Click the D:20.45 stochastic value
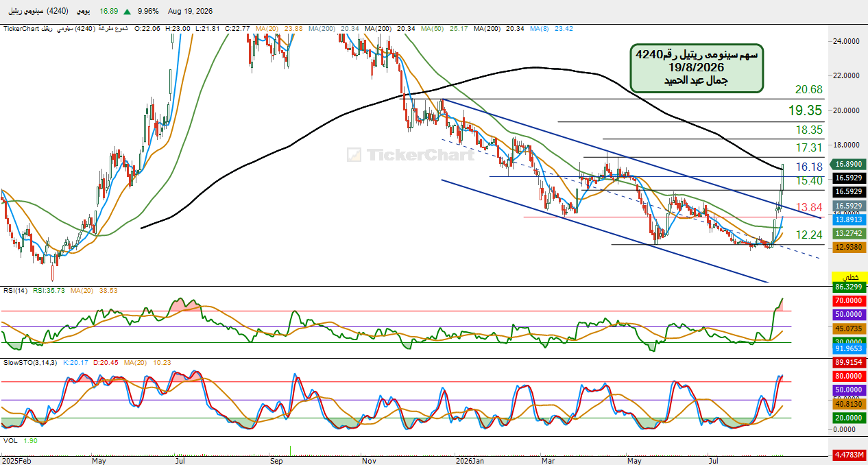Image resolution: width=868 pixels, height=465 pixels. [106, 362]
